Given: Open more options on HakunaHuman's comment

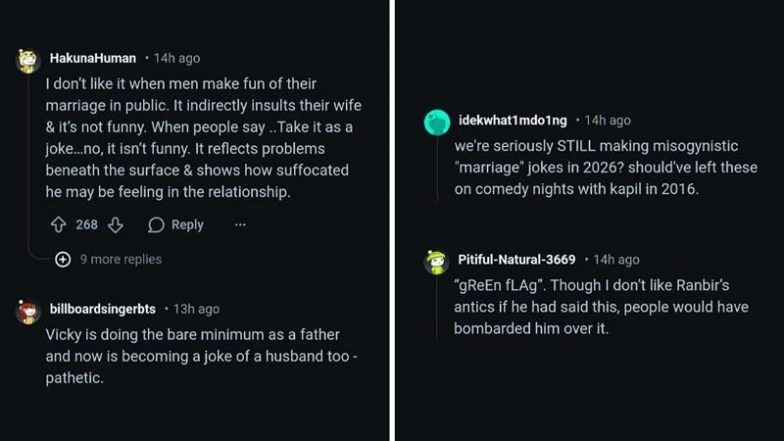Looking at the screenshot, I should point(240,225).
